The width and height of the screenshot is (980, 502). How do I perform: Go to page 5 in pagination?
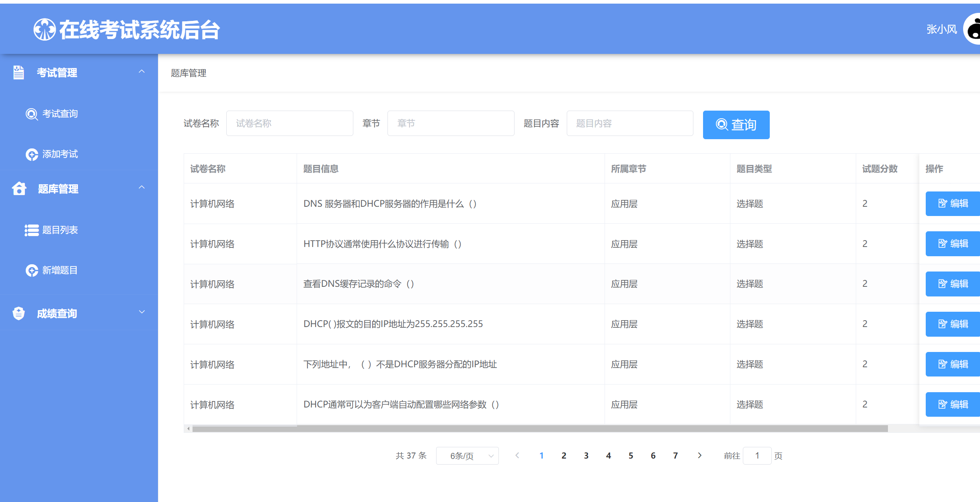coord(631,455)
